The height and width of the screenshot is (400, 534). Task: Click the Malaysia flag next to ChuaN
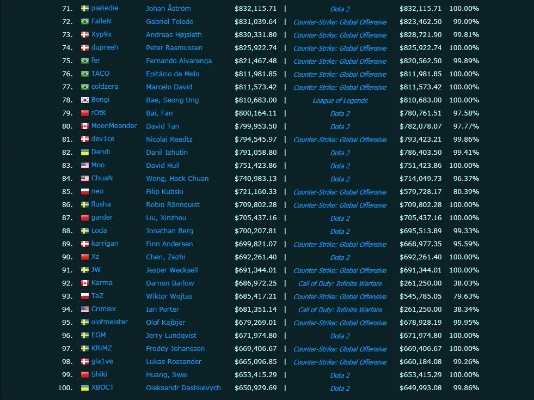pos(85,178)
